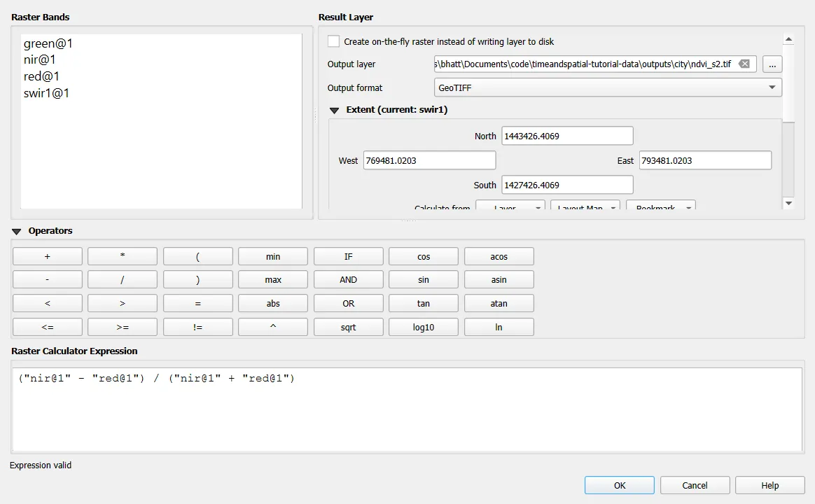Insert the IF conditional operator

pos(348,256)
